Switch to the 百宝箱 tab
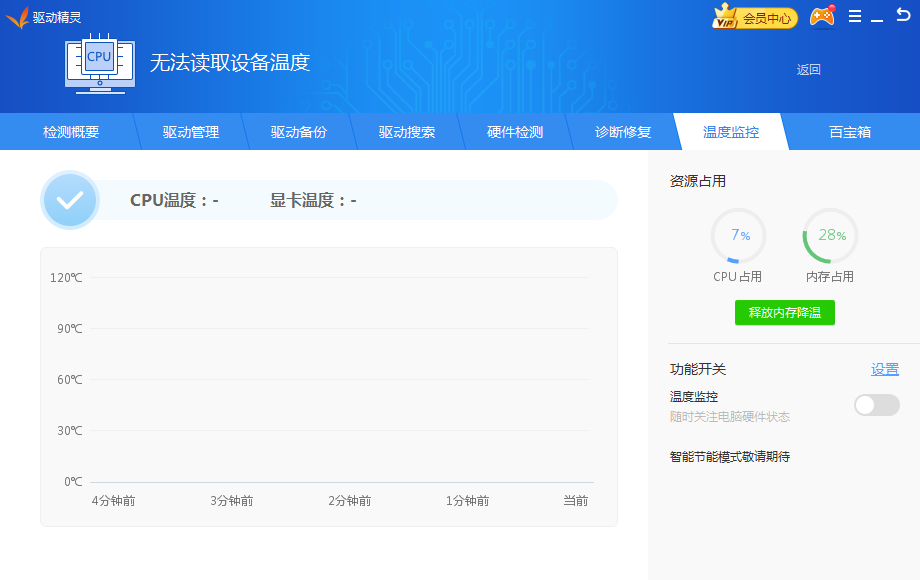Image resolution: width=920 pixels, height=580 pixels. click(x=850, y=132)
